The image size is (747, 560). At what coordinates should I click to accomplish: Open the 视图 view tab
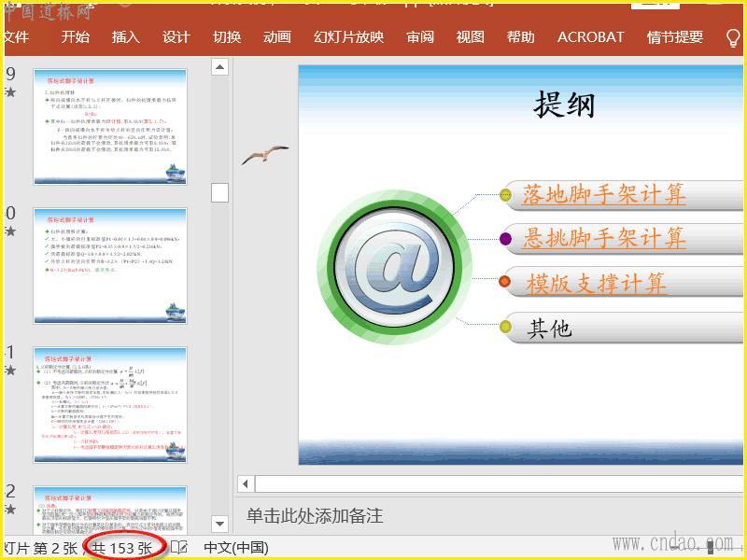coord(471,36)
